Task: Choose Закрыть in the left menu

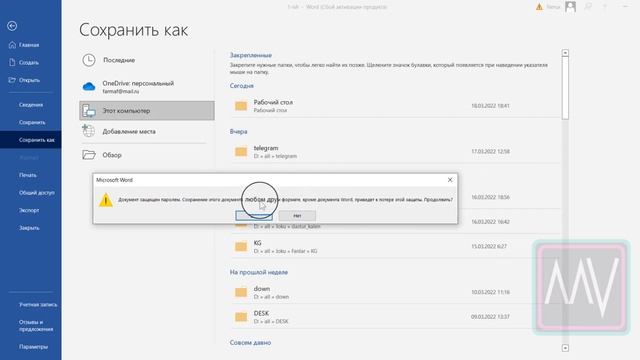Action: [29, 228]
